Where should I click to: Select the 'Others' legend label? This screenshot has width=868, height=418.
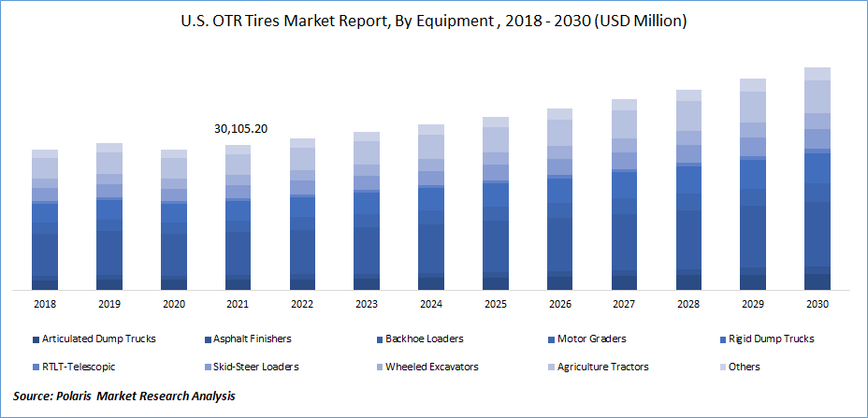(745, 367)
